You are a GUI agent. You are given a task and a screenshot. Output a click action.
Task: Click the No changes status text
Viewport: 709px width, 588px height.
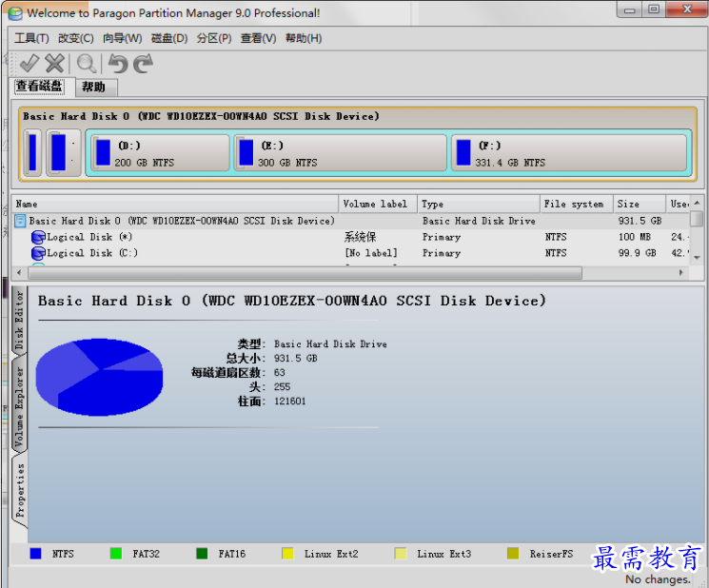click(x=658, y=579)
